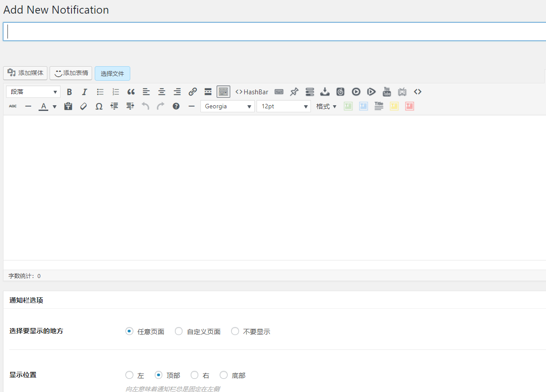
Task: Click inside the editor content area
Action: point(275,188)
